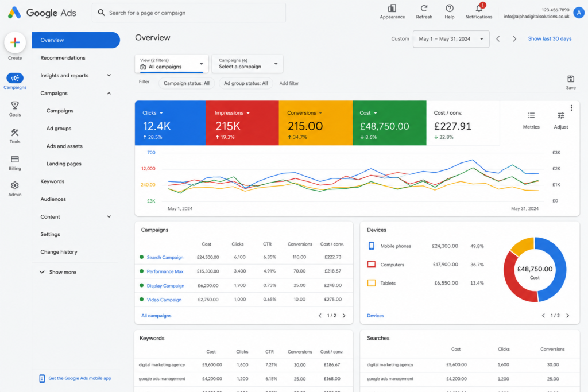588x392 pixels.
Task: Open Recommendations in the side menu
Action: tap(63, 58)
